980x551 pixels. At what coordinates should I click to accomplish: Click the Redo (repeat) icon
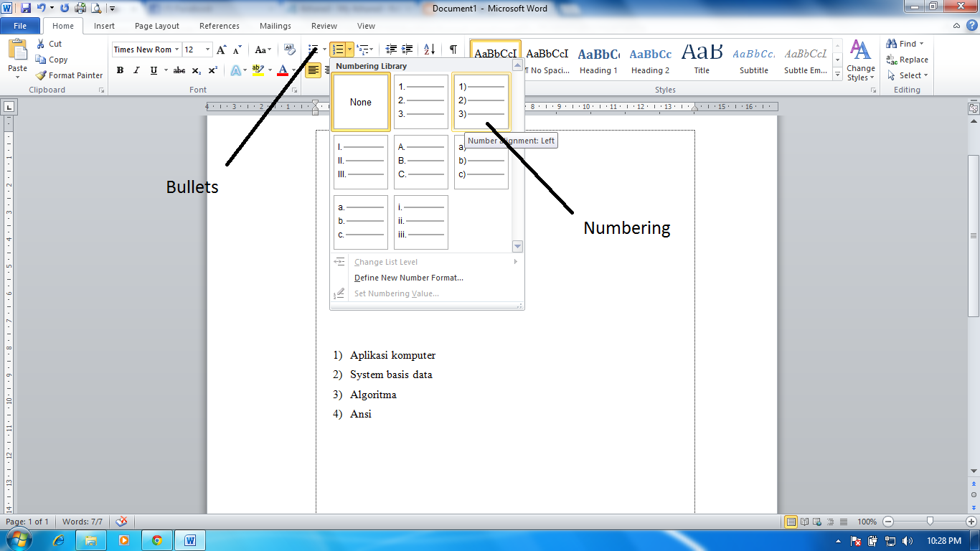[x=65, y=9]
